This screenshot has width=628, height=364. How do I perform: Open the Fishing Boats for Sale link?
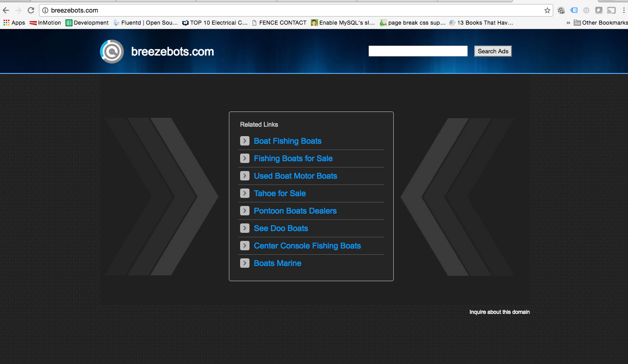click(293, 158)
